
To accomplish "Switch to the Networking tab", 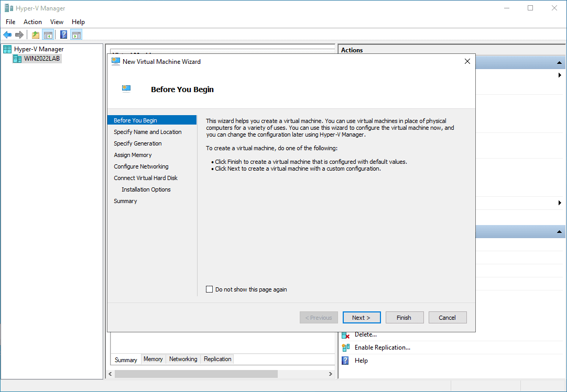I will 183,359.
